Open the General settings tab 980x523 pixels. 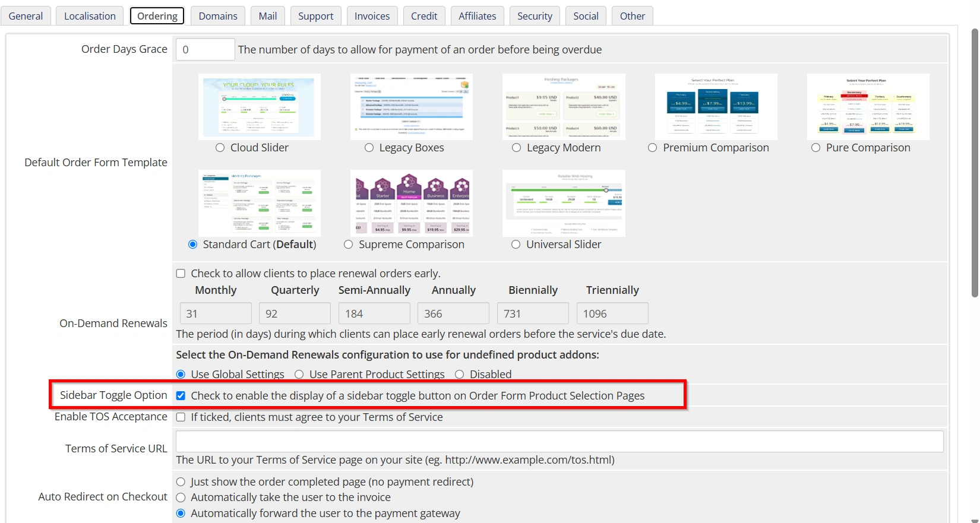point(26,16)
